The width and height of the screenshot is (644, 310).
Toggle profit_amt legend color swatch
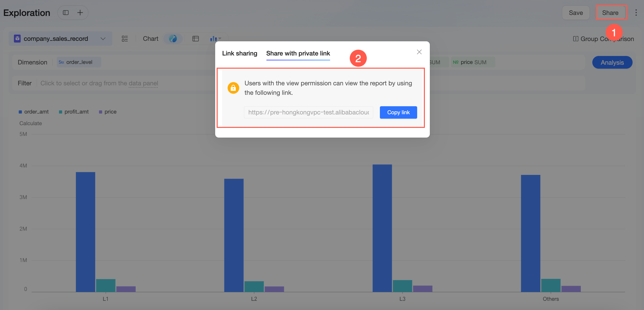point(61,112)
